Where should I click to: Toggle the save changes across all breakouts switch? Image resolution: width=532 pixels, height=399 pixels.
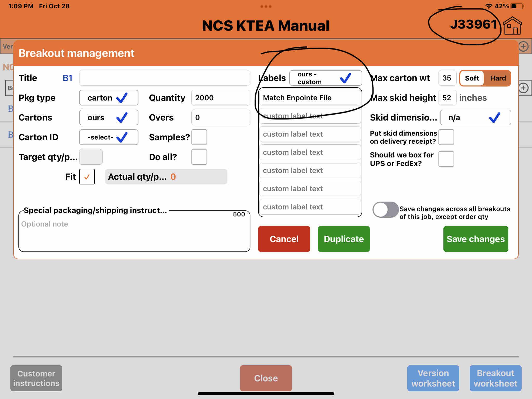tap(385, 210)
